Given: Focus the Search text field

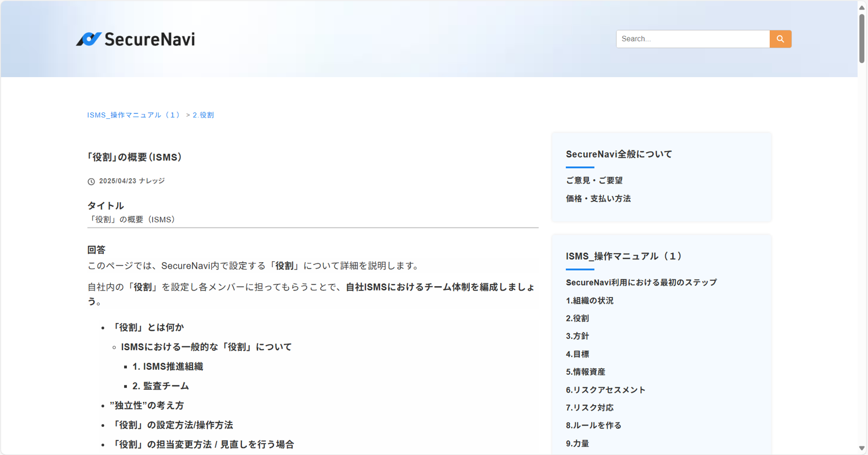Looking at the screenshot, I should [693, 39].
